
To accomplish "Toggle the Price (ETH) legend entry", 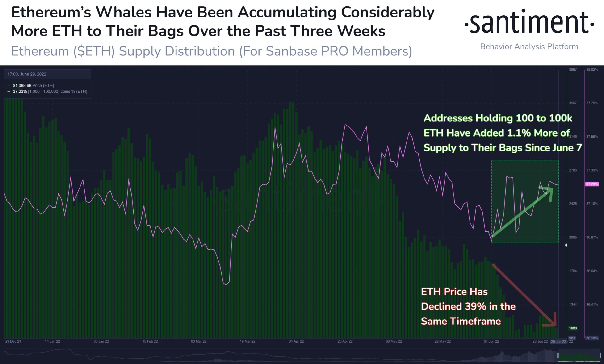I will (x=33, y=86).
